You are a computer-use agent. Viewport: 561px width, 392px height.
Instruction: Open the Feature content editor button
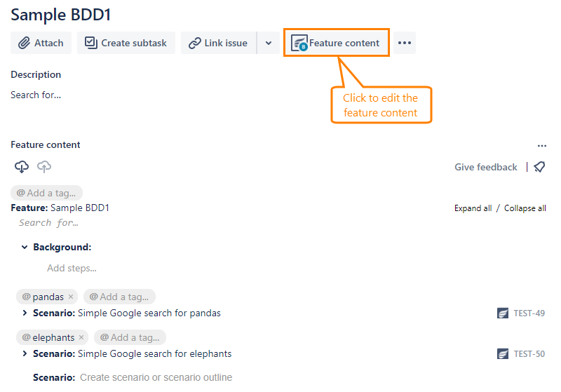[x=336, y=43]
